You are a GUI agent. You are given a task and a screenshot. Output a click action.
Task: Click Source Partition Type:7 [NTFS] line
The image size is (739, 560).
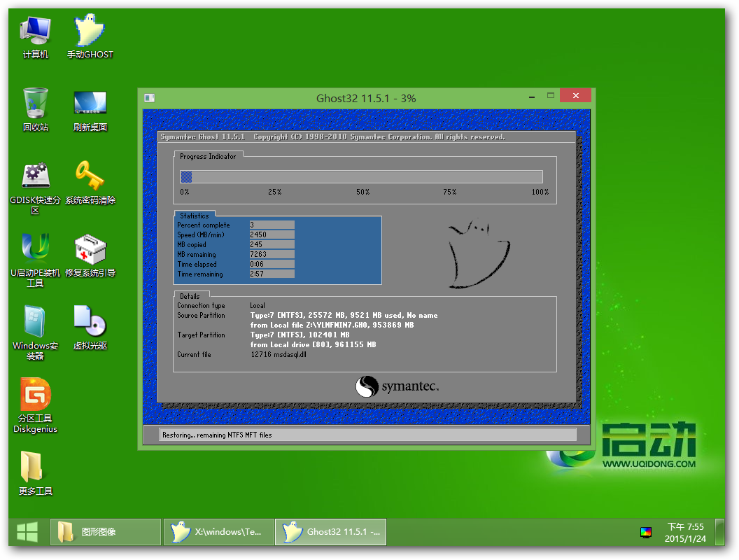pos(344,316)
